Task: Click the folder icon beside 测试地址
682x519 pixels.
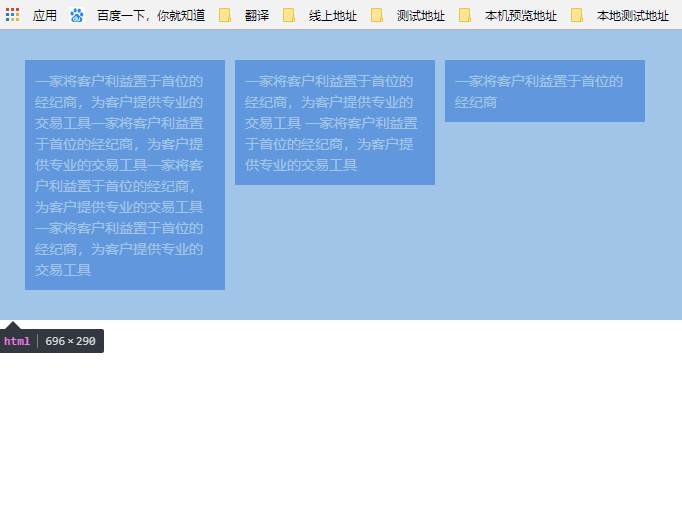Action: point(377,15)
